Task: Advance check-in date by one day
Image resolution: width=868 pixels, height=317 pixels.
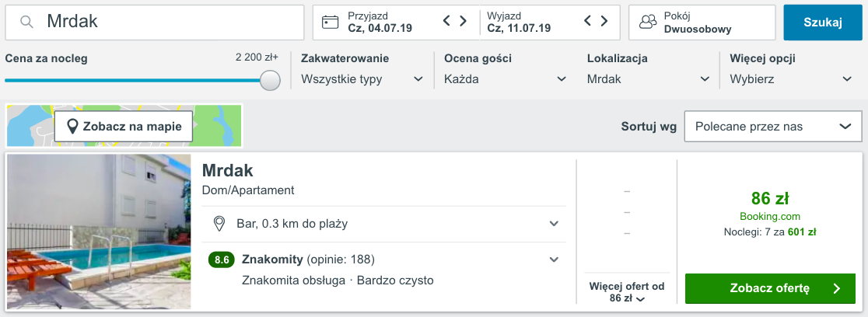Action: [x=464, y=21]
